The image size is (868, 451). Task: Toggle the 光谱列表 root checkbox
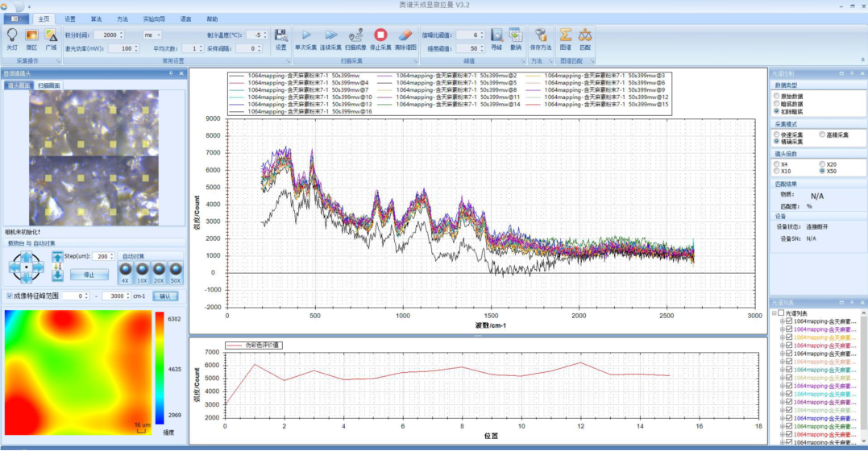(x=781, y=313)
